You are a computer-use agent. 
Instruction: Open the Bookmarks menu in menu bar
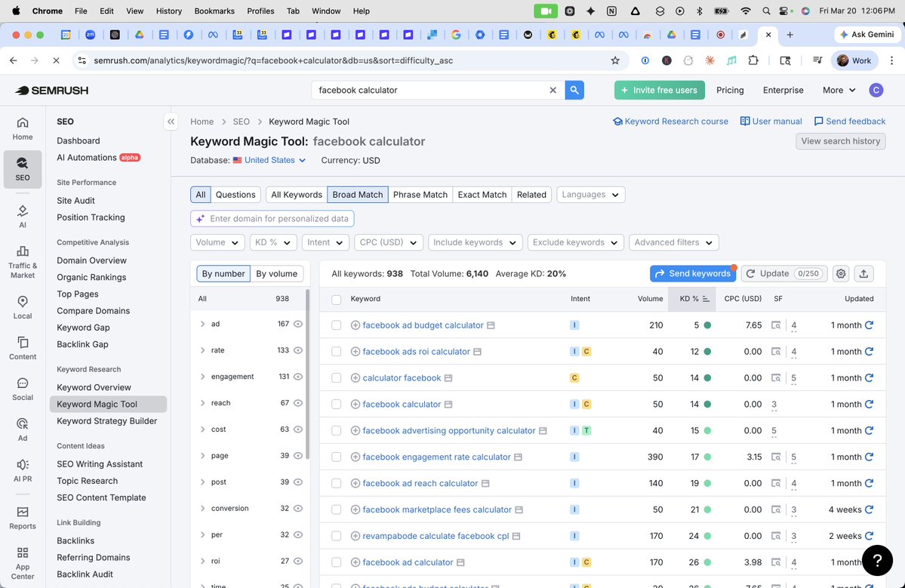(x=214, y=11)
